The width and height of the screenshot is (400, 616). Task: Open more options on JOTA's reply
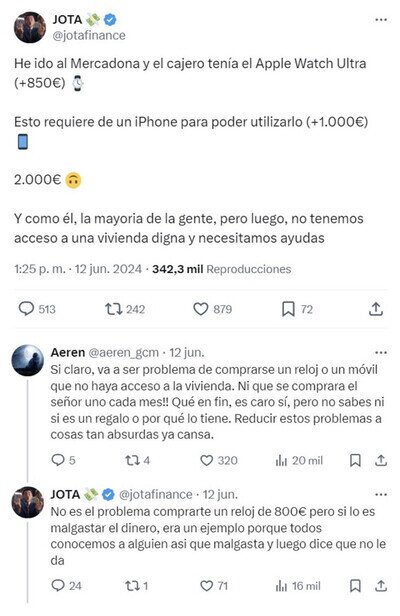pyautogui.click(x=381, y=494)
